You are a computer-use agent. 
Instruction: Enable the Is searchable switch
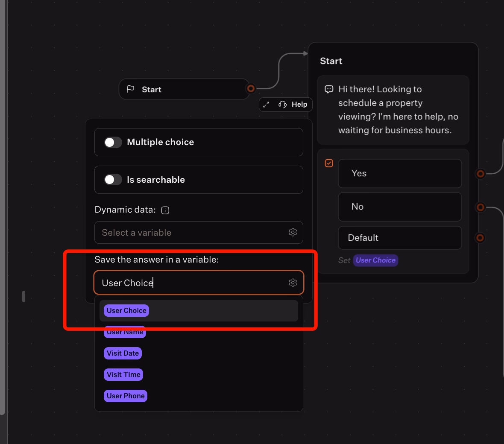click(x=113, y=180)
